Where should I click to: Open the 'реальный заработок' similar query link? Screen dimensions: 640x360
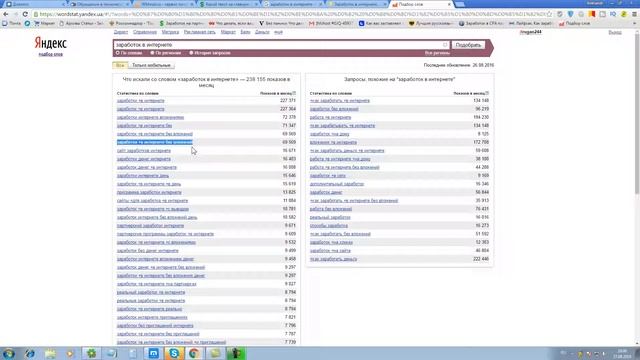coord(330,217)
